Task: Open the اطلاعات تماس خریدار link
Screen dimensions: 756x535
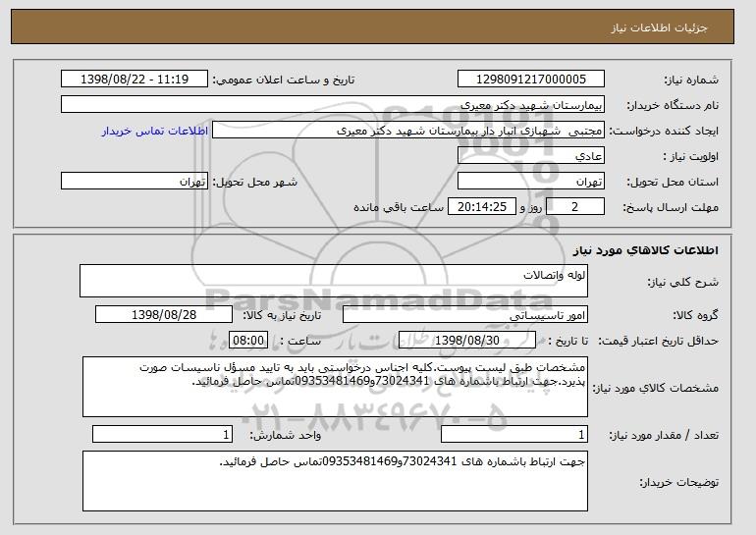Action: (x=155, y=131)
